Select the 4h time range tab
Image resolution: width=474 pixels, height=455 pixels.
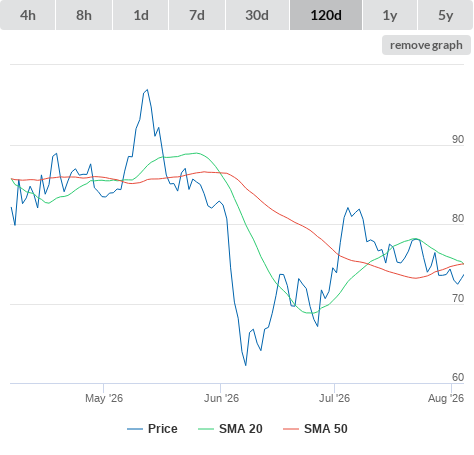point(28,15)
